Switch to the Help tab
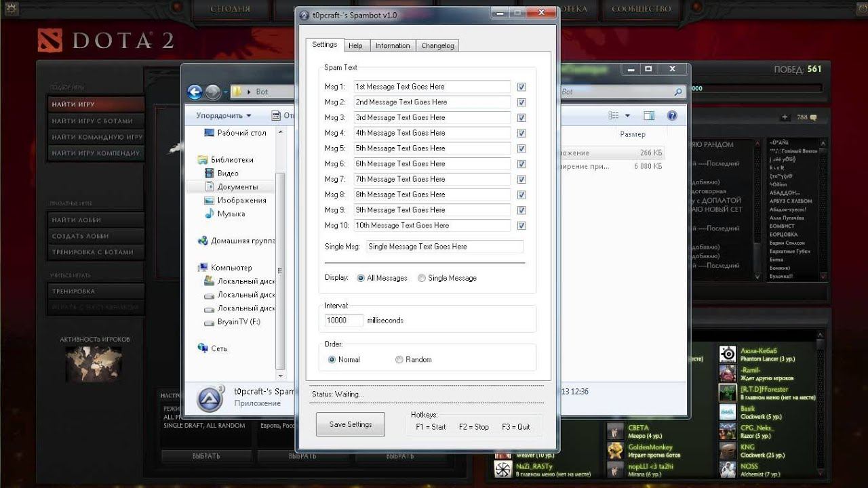This screenshot has width=868, height=488. (355, 45)
